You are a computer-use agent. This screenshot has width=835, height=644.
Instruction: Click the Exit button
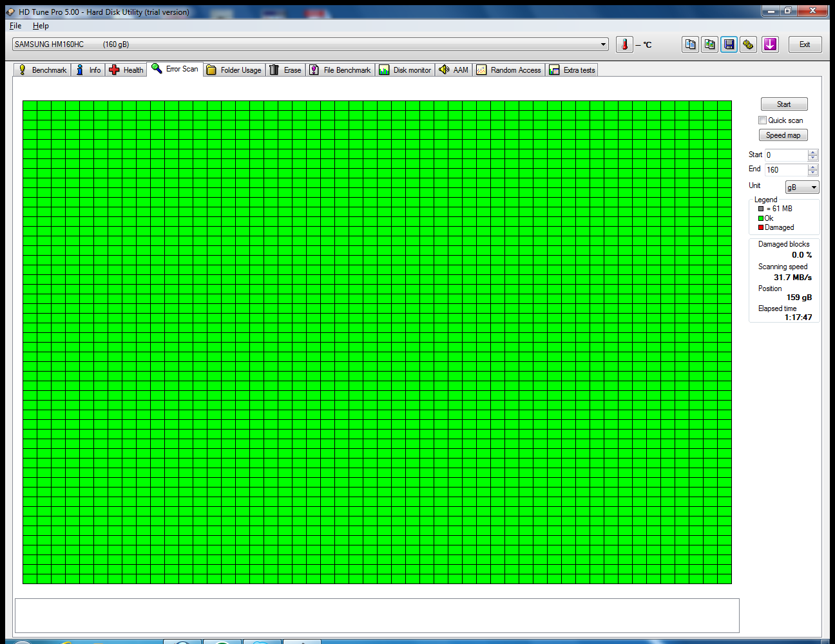(805, 44)
